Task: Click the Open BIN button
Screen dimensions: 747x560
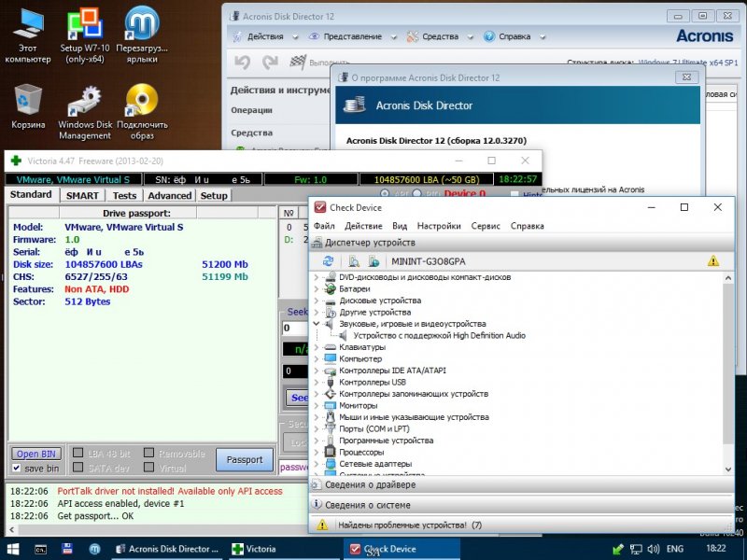Action: click(x=36, y=454)
